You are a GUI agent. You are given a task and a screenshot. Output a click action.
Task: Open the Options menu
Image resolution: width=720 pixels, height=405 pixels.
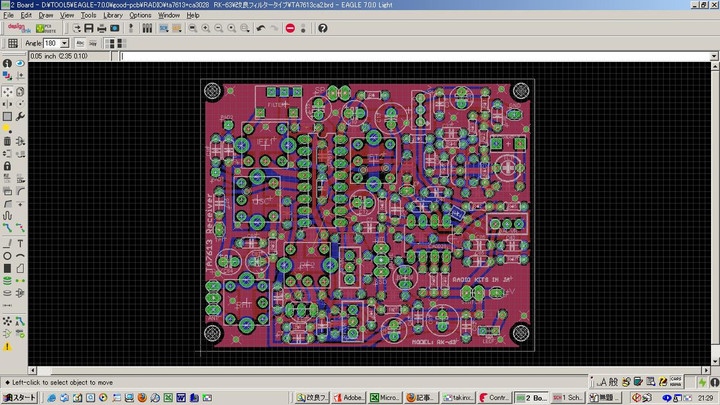pyautogui.click(x=140, y=16)
